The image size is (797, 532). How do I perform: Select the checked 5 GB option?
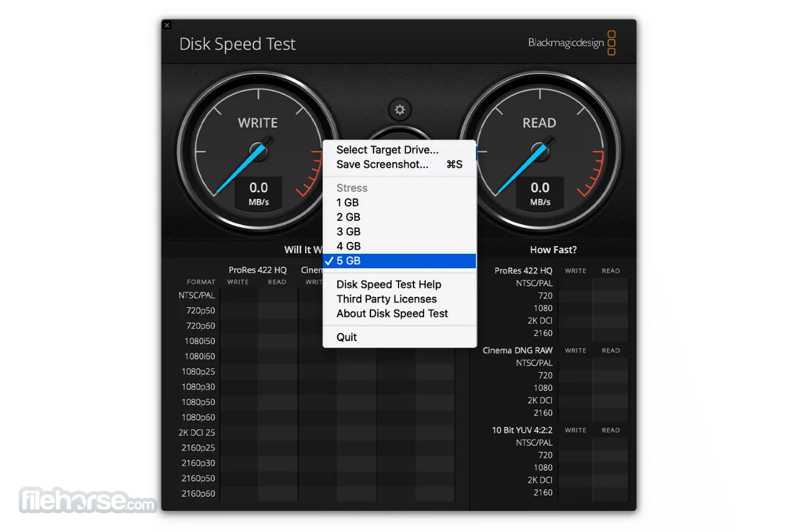tap(399, 261)
